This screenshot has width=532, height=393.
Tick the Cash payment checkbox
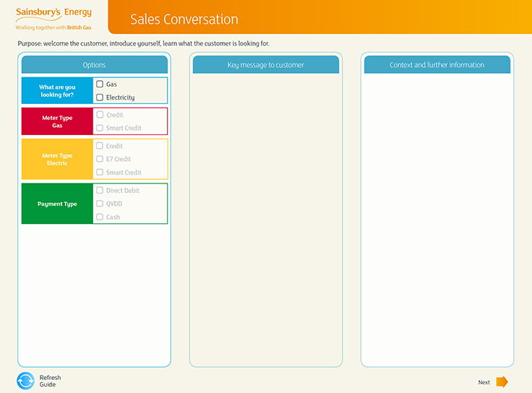(100, 217)
